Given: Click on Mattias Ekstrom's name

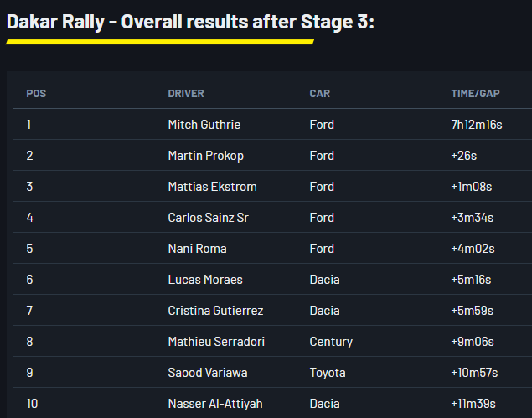Looking at the screenshot, I should (212, 187).
